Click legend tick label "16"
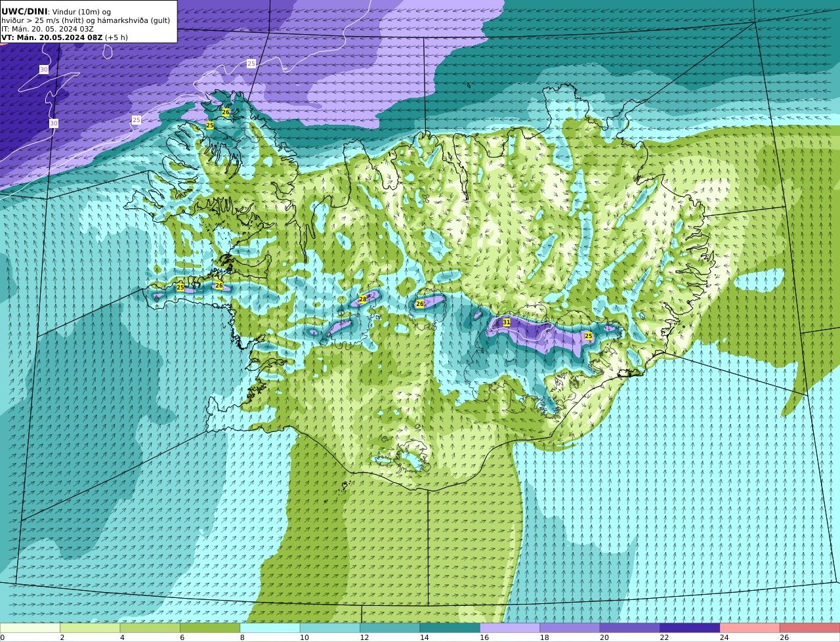840x642 pixels. (484, 637)
